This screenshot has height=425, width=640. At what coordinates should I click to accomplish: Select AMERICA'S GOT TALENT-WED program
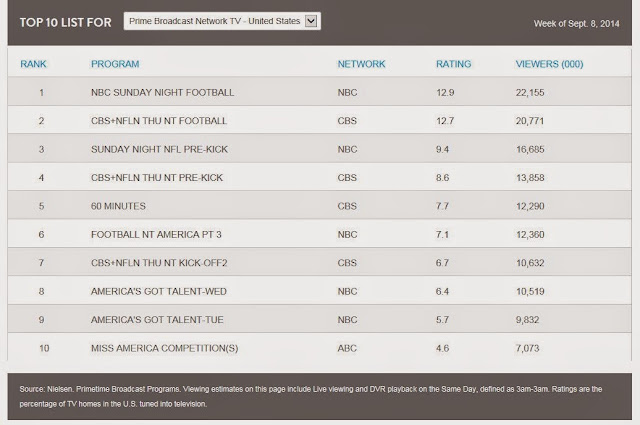[159, 291]
